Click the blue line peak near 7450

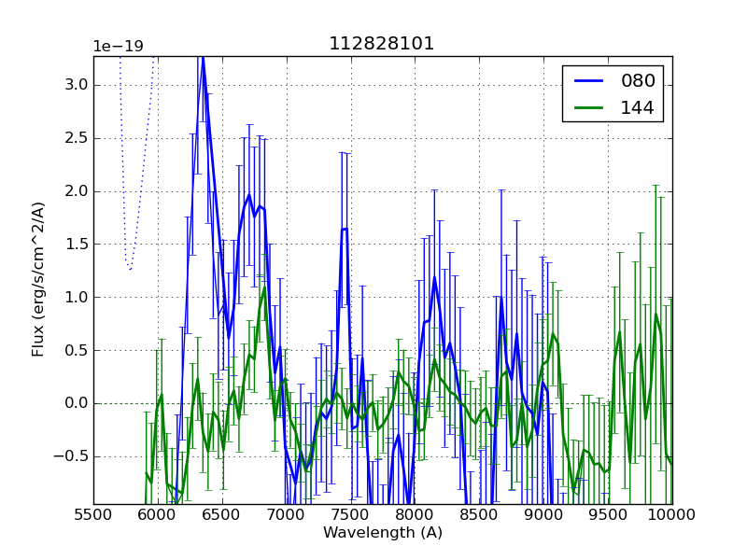click(x=345, y=229)
